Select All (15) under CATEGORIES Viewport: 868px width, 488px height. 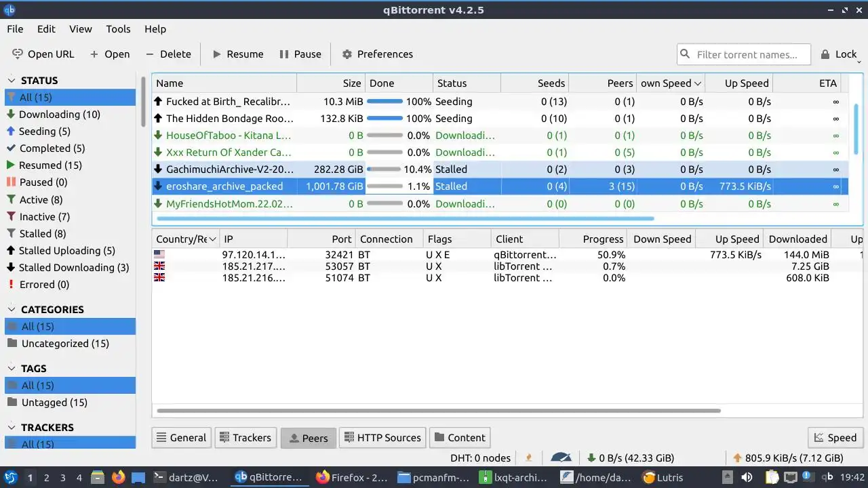70,327
